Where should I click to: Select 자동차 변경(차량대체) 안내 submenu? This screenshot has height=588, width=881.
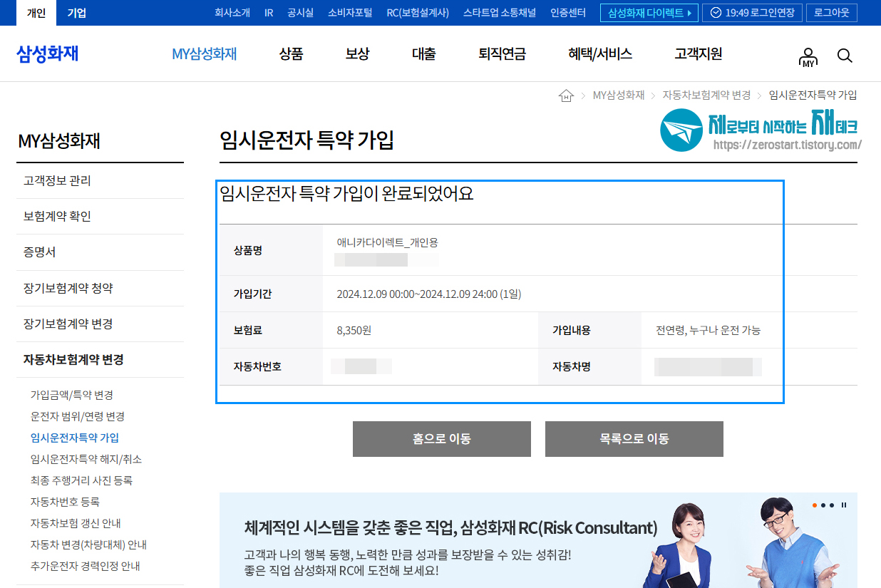(88, 545)
